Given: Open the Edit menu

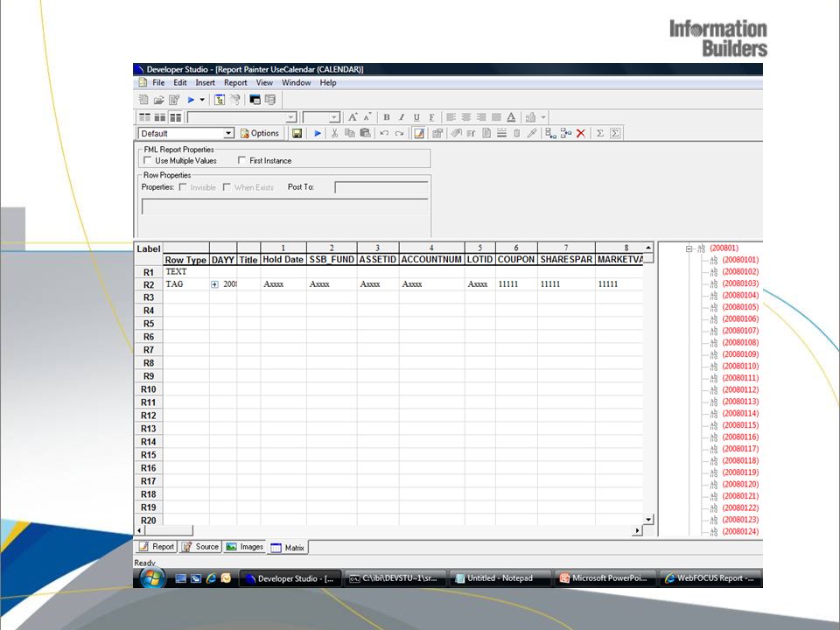Looking at the screenshot, I should [180, 82].
